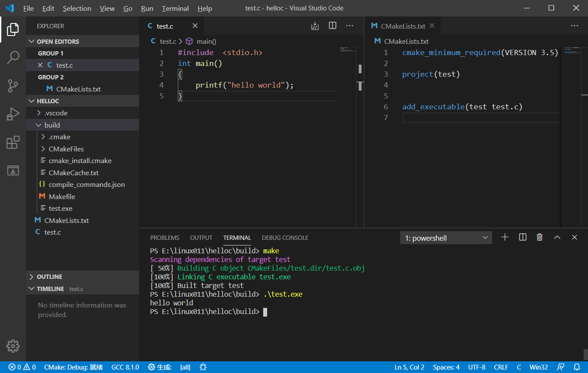
Task: Open the Run and Debug view
Action: click(13, 114)
